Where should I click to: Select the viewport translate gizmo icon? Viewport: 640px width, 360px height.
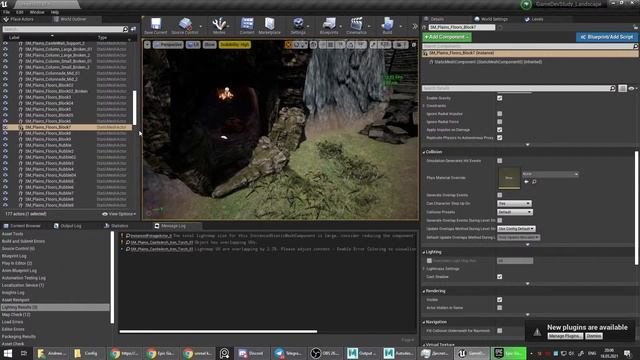[x=289, y=44]
